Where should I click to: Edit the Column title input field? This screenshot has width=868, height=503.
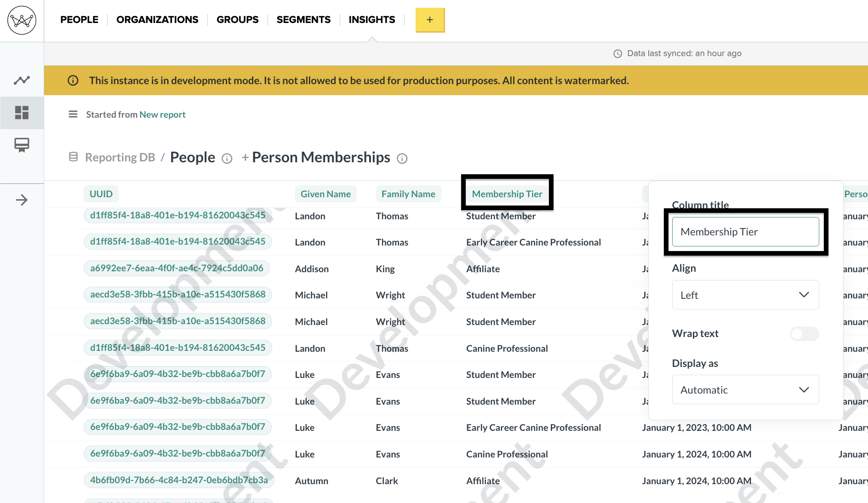745,232
